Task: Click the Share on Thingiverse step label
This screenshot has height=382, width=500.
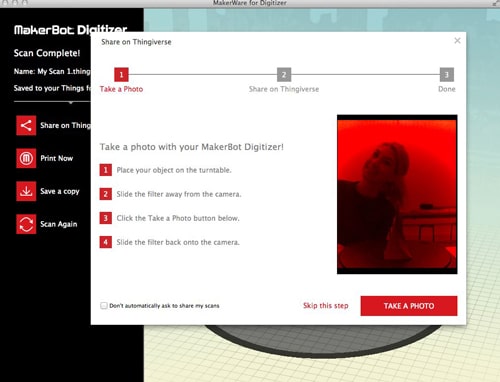Action: (x=284, y=89)
